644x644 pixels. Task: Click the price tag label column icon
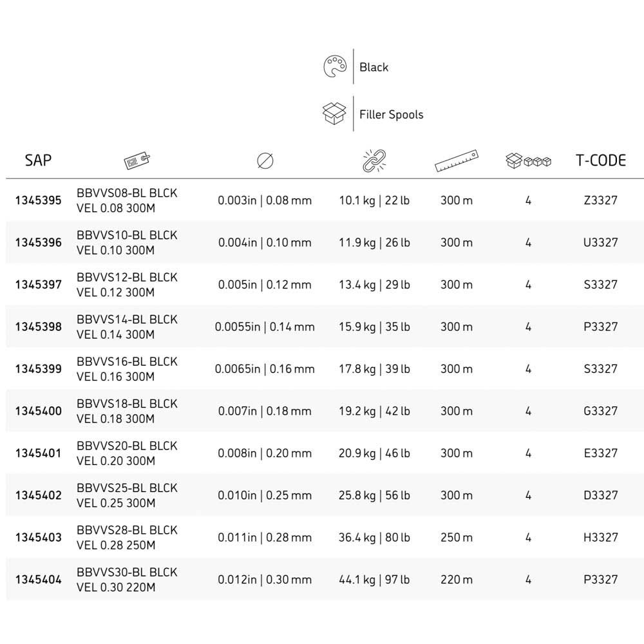point(137,160)
